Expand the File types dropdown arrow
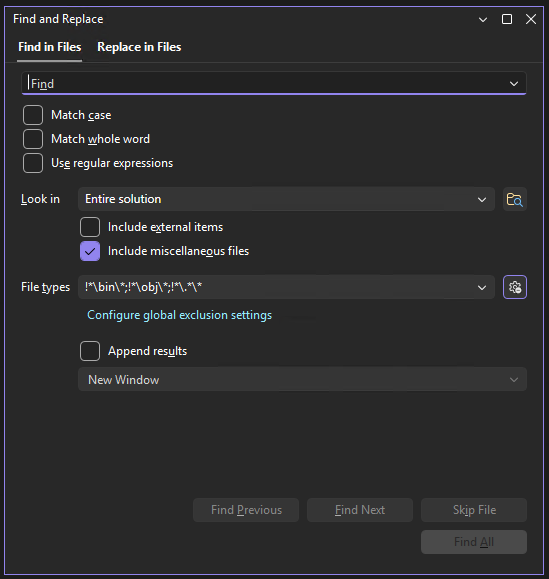 (481, 287)
